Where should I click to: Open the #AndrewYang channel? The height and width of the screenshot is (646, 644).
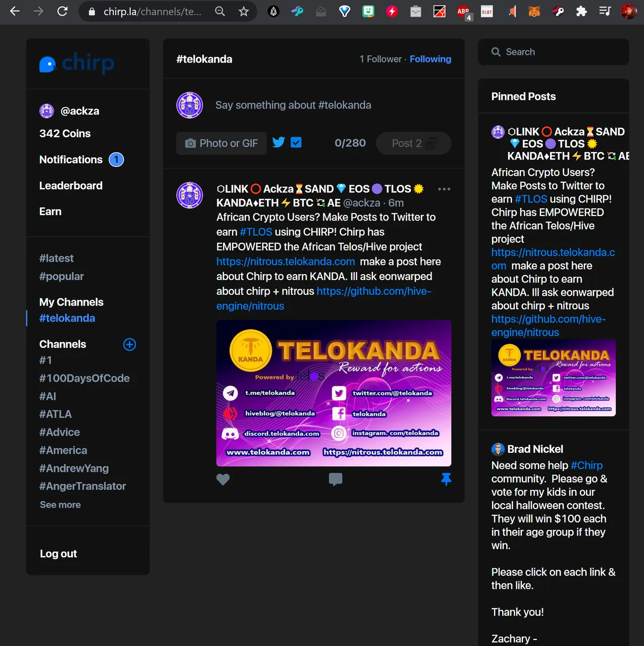74,468
